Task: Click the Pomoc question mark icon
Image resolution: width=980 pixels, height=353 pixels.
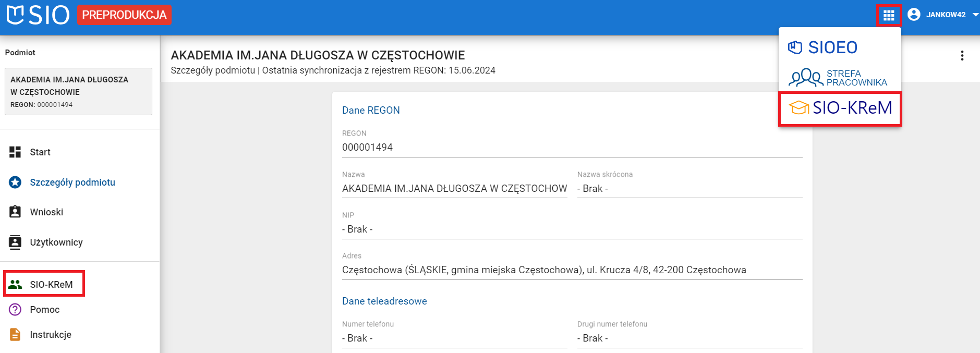Action: tap(15, 310)
